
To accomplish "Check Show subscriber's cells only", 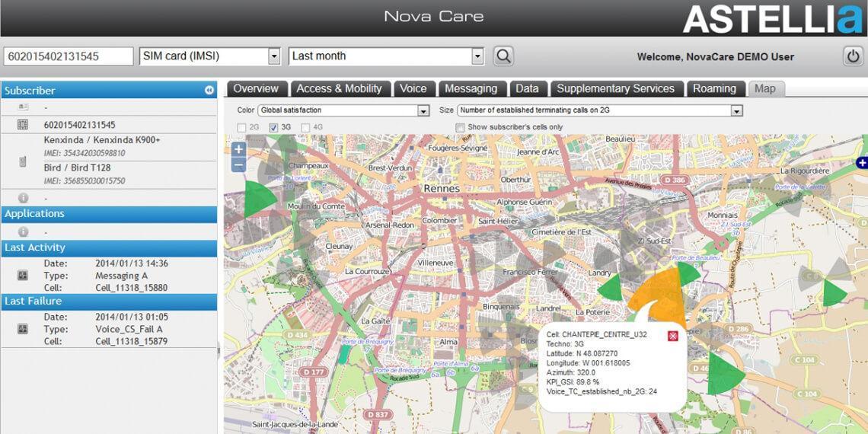I will (459, 127).
